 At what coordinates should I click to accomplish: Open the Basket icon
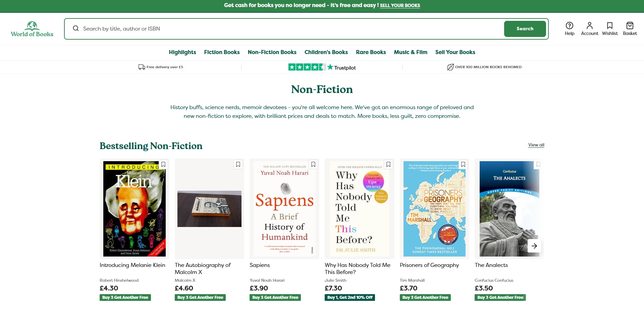pyautogui.click(x=630, y=29)
